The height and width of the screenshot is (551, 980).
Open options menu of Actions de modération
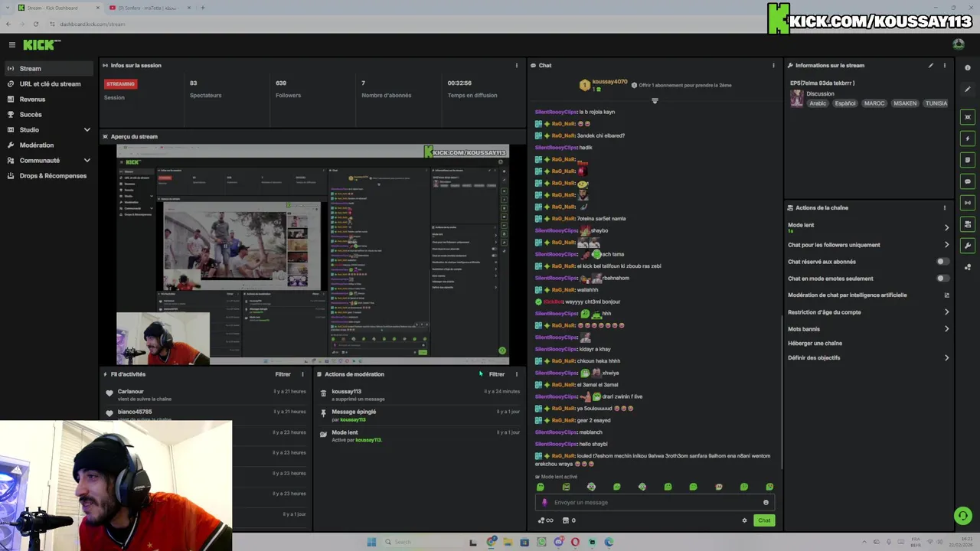(x=516, y=374)
